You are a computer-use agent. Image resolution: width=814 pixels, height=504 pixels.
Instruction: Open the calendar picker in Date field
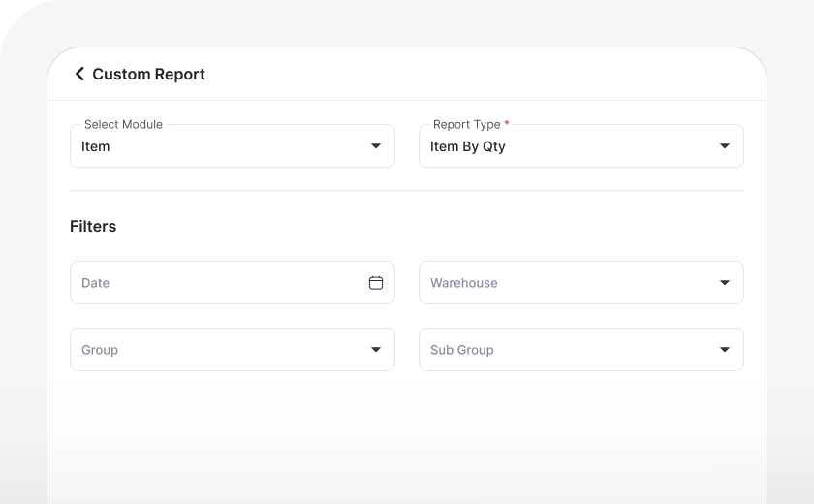point(376,283)
